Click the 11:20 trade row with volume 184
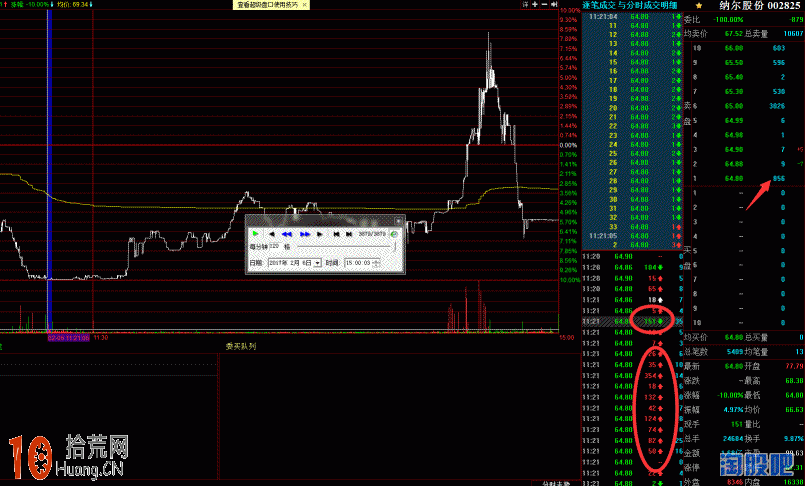Viewport: 805px width, 486px height. click(x=633, y=267)
